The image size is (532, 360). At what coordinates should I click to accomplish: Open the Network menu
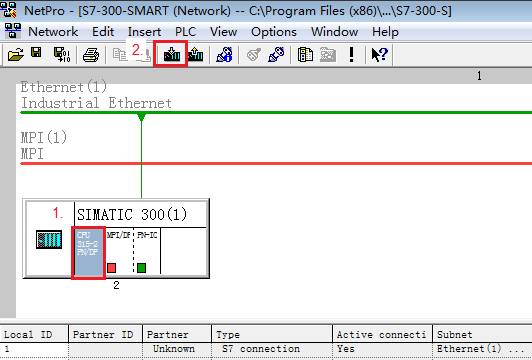pyautogui.click(x=53, y=32)
